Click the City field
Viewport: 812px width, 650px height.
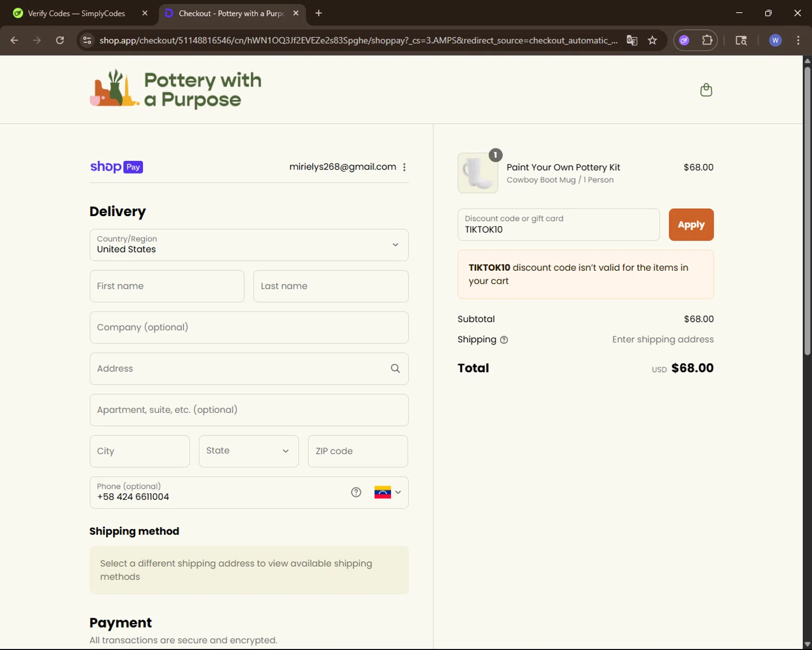pos(140,451)
